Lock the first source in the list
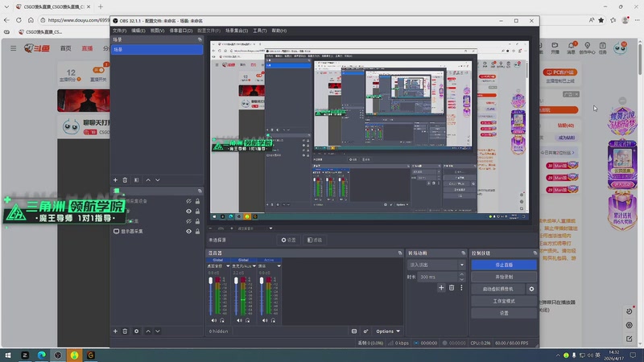This screenshot has width=644, height=362. tap(197, 201)
